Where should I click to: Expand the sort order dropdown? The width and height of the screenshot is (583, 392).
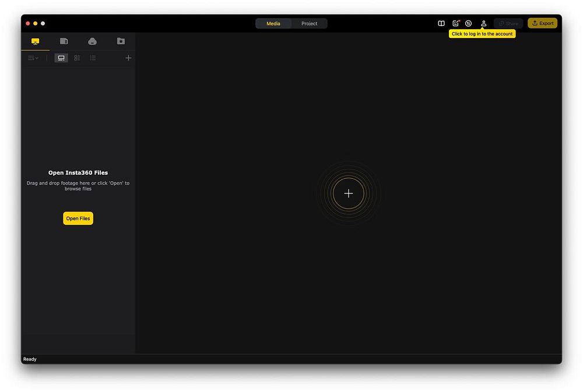(33, 58)
